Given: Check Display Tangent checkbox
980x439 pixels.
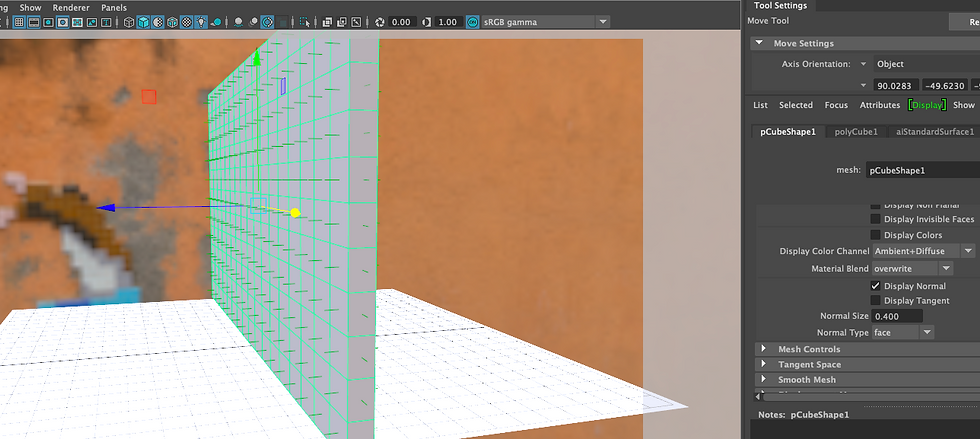Looking at the screenshot, I should coord(876,301).
